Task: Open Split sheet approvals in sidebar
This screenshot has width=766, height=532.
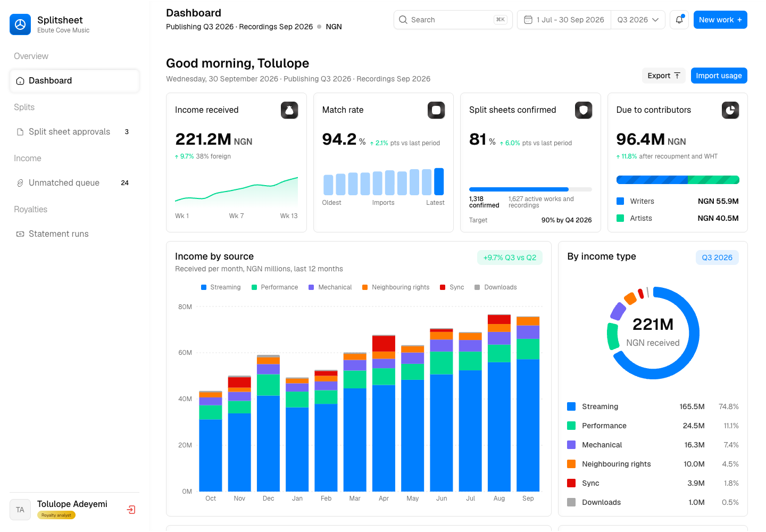Action: [x=74, y=132]
